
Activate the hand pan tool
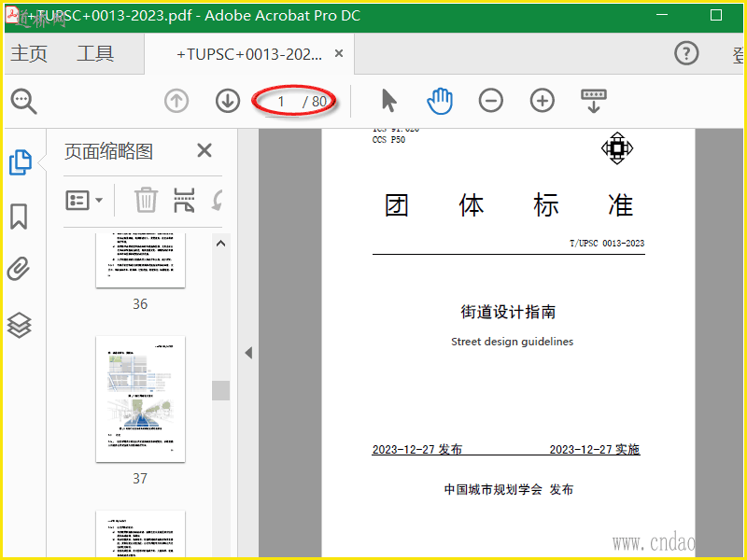[x=440, y=101]
